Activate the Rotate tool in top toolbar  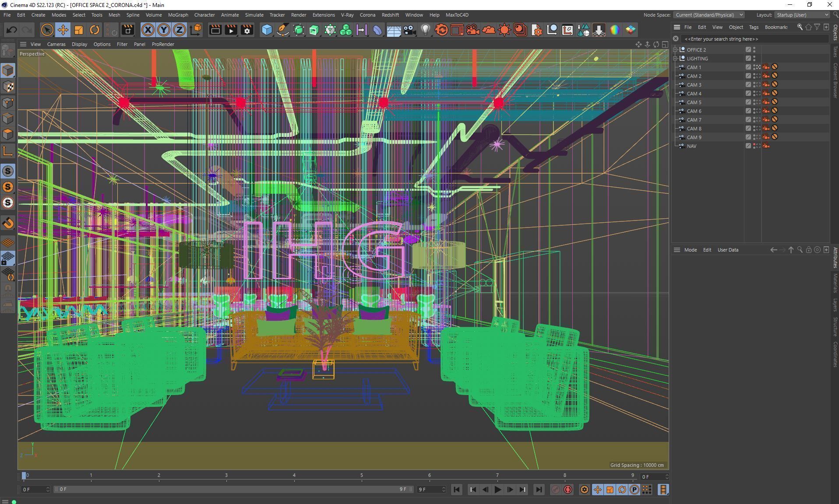tap(95, 30)
